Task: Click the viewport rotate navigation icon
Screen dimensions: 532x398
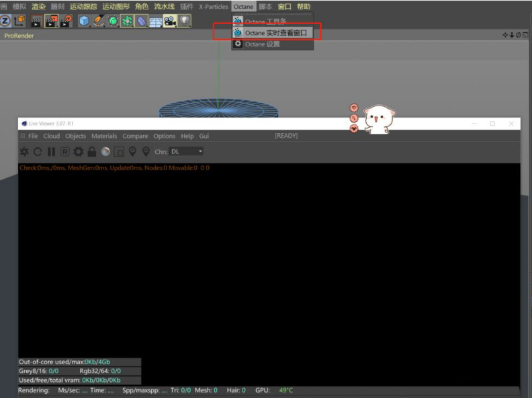Action: [518, 35]
